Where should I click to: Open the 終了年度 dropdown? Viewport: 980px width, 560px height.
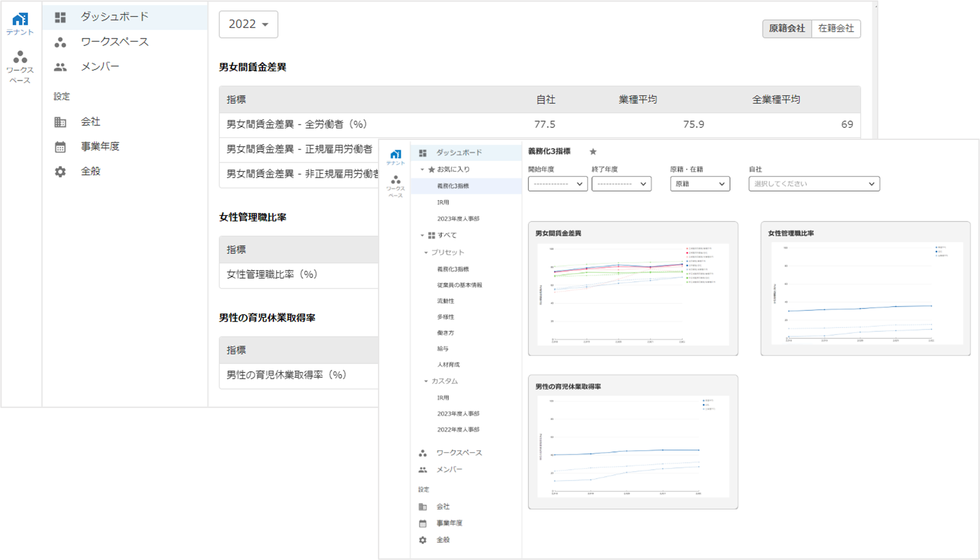(x=621, y=184)
